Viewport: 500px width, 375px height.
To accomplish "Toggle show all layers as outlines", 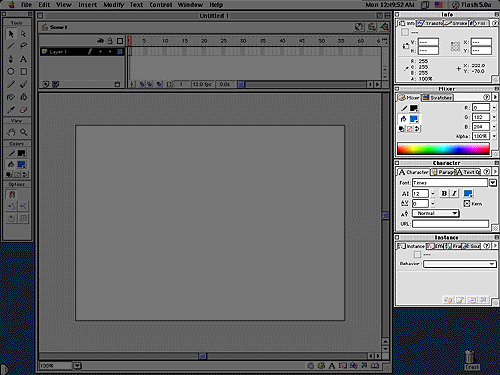I will (120, 41).
